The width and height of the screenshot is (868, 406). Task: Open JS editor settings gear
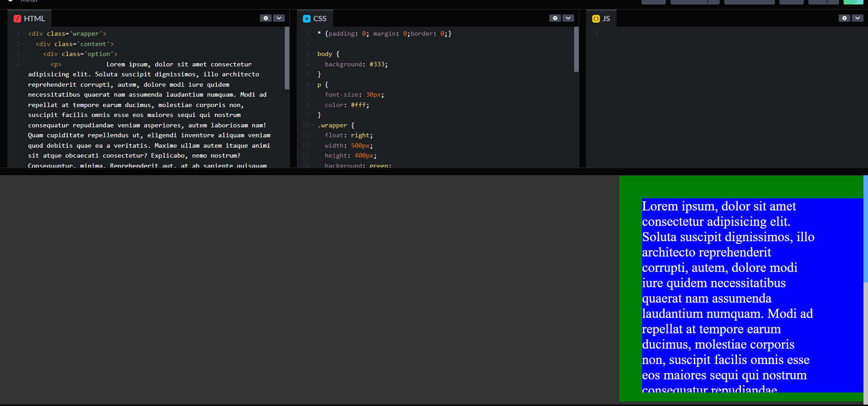pyautogui.click(x=844, y=18)
